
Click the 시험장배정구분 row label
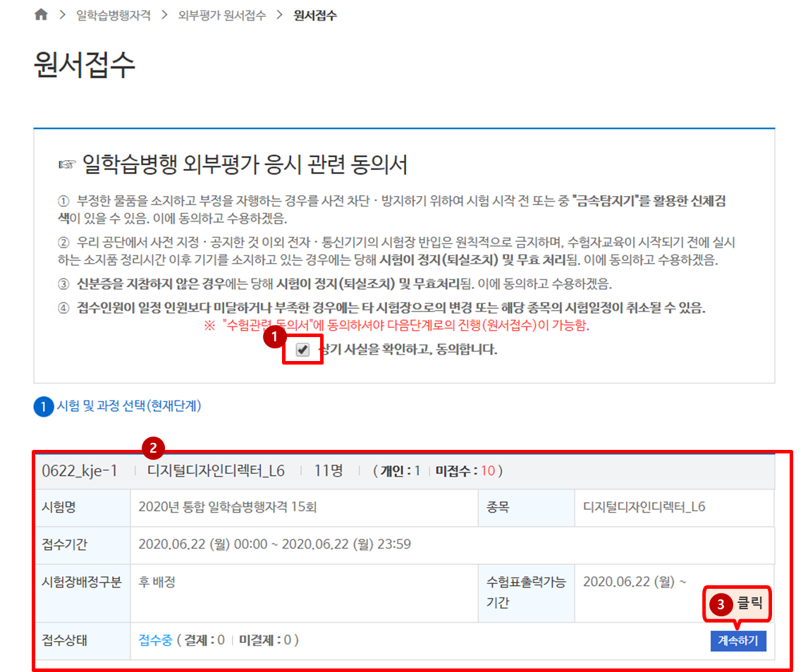[81, 582]
